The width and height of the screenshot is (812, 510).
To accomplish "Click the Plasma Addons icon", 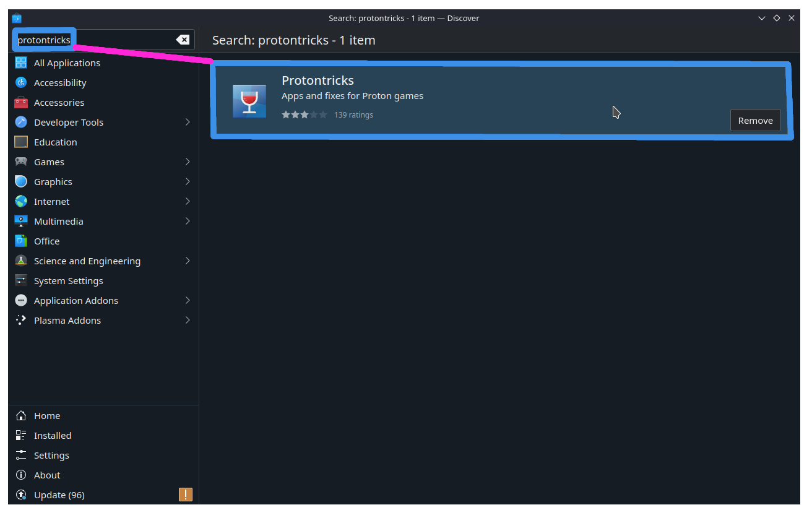I will (21, 320).
